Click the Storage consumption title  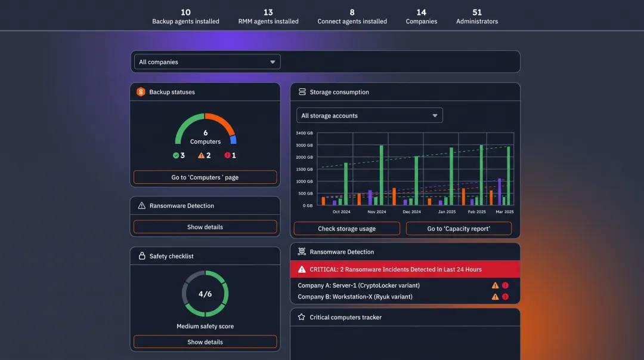339,92
